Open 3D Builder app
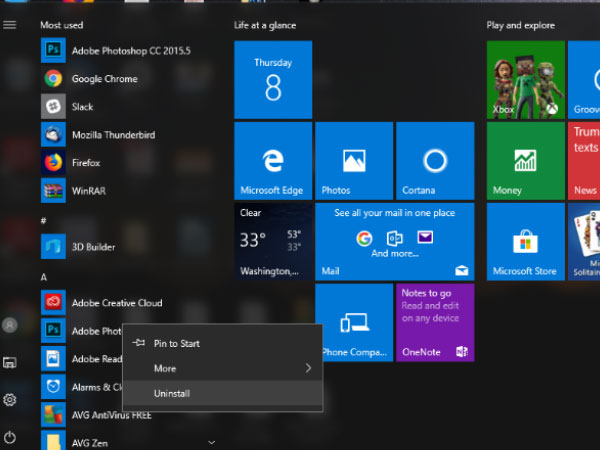 (x=92, y=246)
